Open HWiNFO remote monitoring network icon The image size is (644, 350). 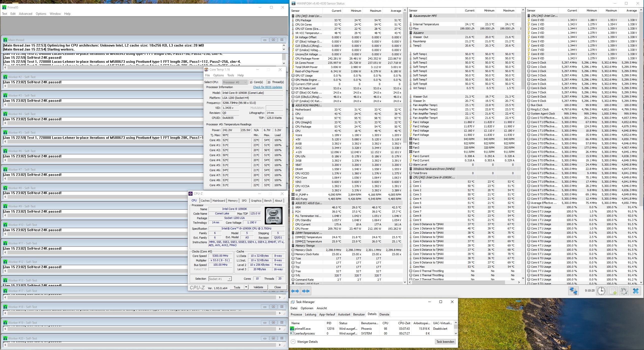[x=573, y=291]
